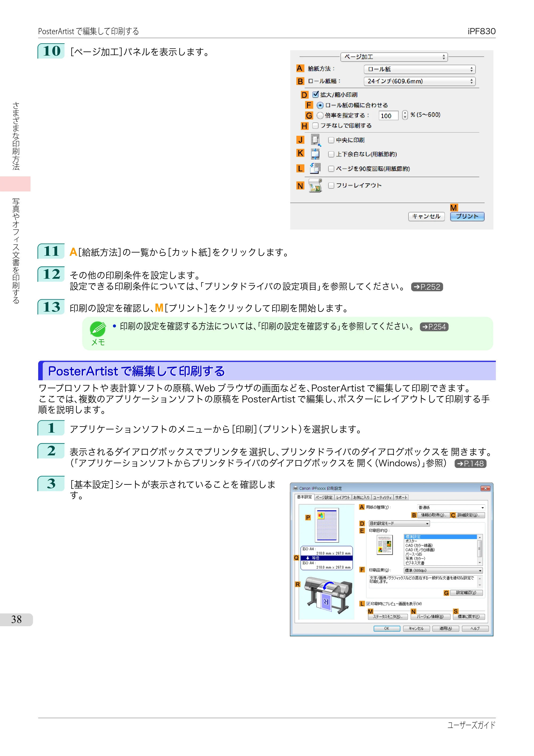
Task: Click the magnification percentage stepper arrows
Action: click(x=405, y=115)
